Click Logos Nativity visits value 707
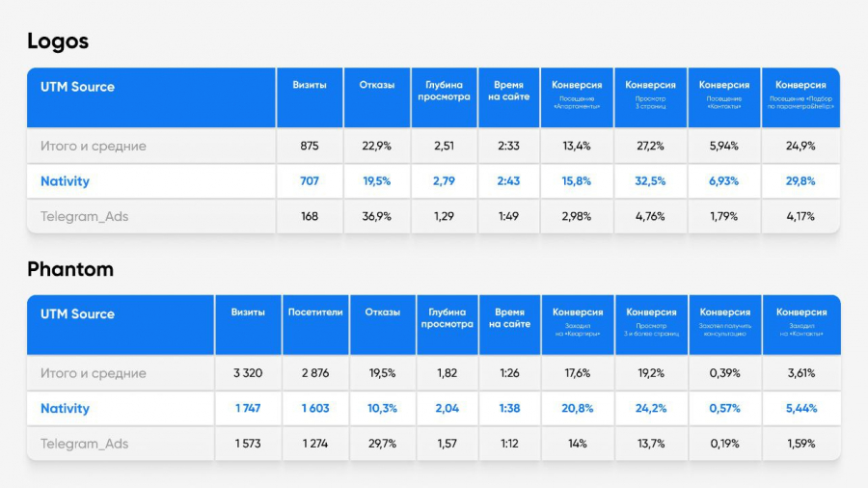868x488 pixels. [310, 181]
